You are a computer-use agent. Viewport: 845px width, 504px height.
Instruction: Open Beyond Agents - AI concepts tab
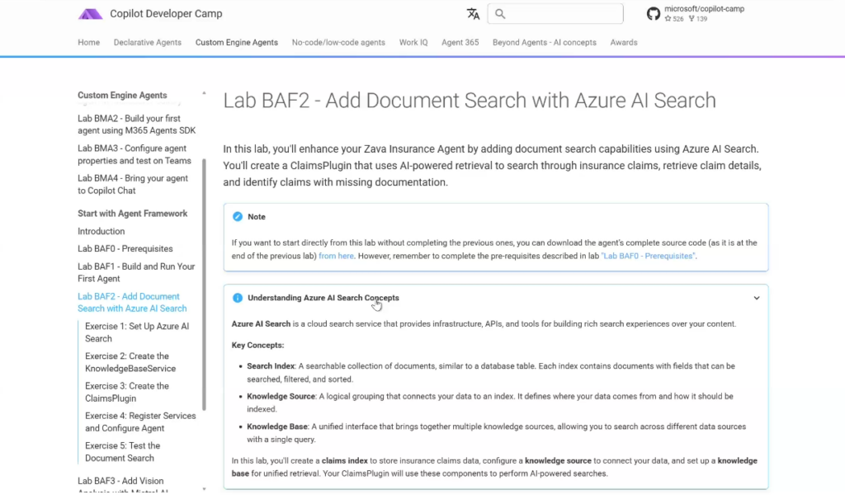[545, 43]
